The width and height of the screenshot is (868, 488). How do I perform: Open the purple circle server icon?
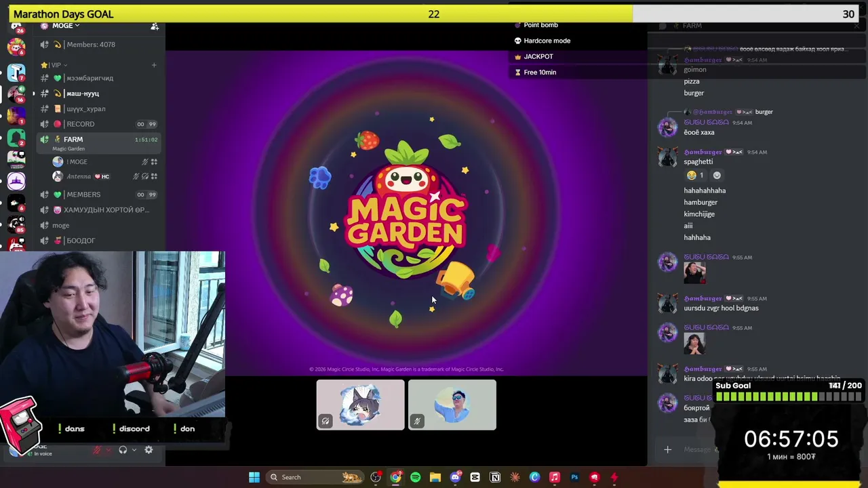coord(16,181)
